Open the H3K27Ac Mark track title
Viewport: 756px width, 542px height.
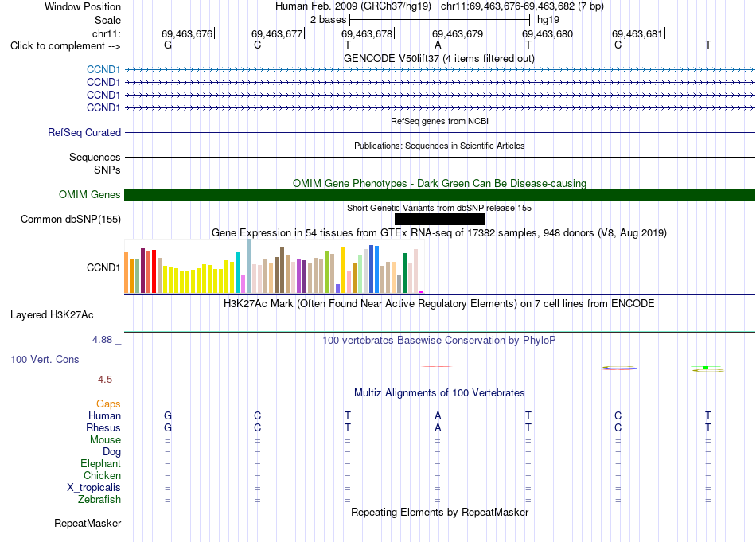click(438, 304)
